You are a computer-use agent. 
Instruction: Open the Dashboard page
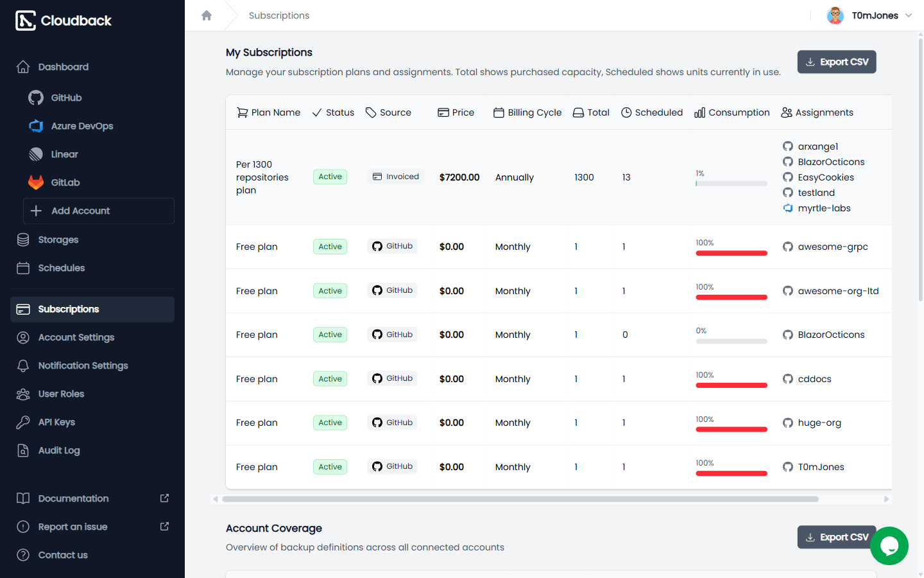[x=63, y=67]
